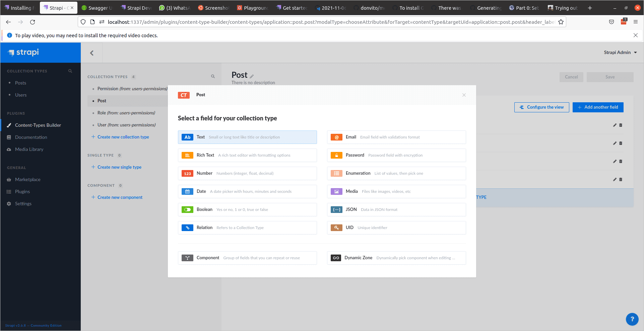Select the Media field icon
This screenshot has width=644, height=331.
pyautogui.click(x=336, y=191)
